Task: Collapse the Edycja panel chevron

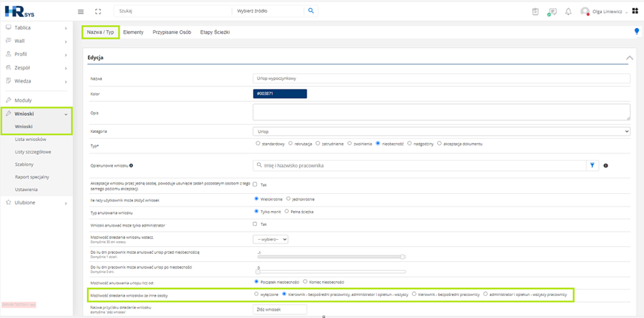Action: click(x=629, y=58)
